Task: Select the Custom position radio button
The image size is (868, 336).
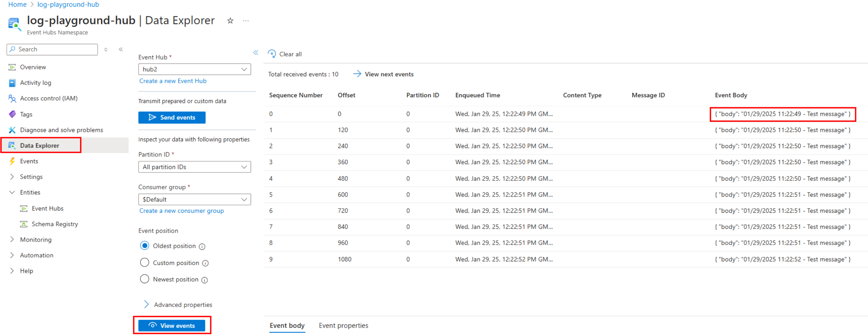Action: point(145,262)
